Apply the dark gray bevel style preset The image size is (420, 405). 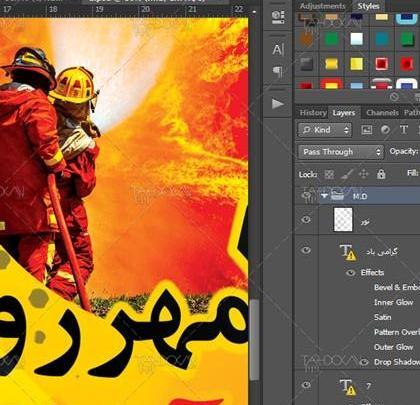(x=306, y=64)
